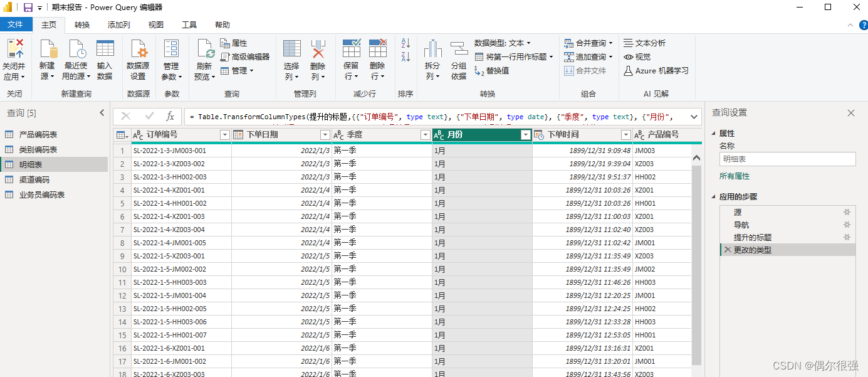Switch to 工具 ribbon tab
This screenshot has width=868, height=377.
(x=189, y=25)
